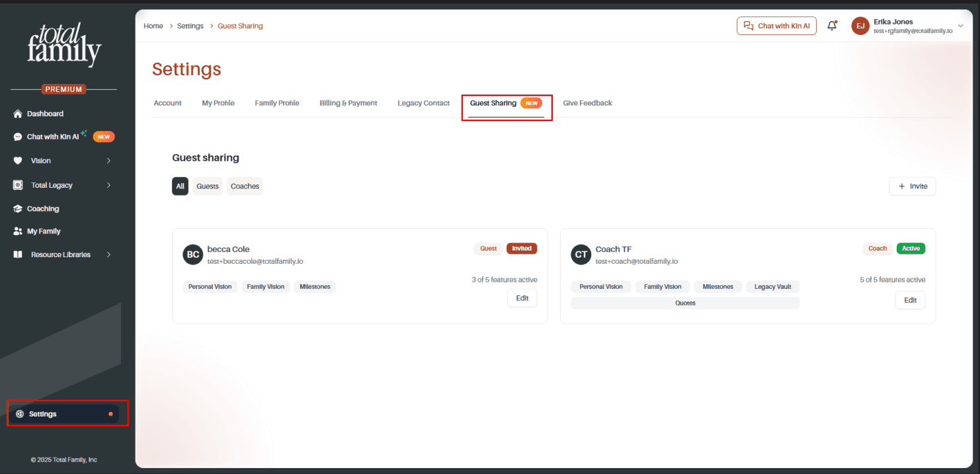Viewport: 980px width, 474px height.
Task: Expand the Total Legacy submenu chevron
Action: coord(108,185)
